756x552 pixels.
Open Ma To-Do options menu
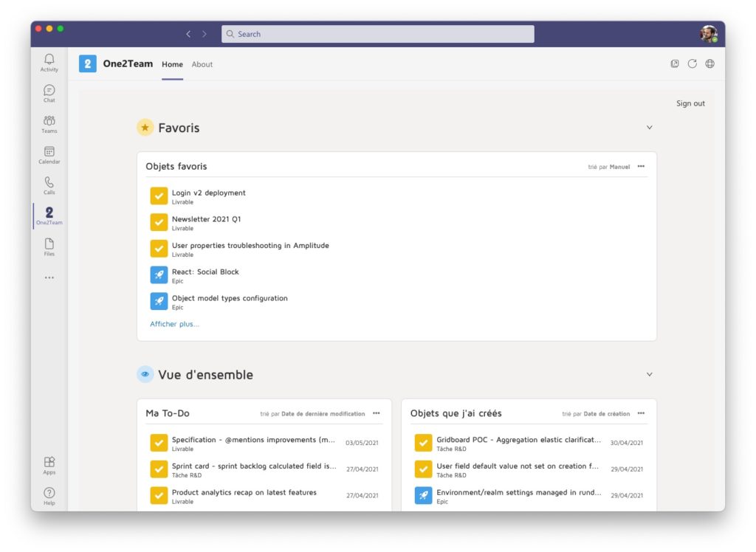tap(376, 413)
